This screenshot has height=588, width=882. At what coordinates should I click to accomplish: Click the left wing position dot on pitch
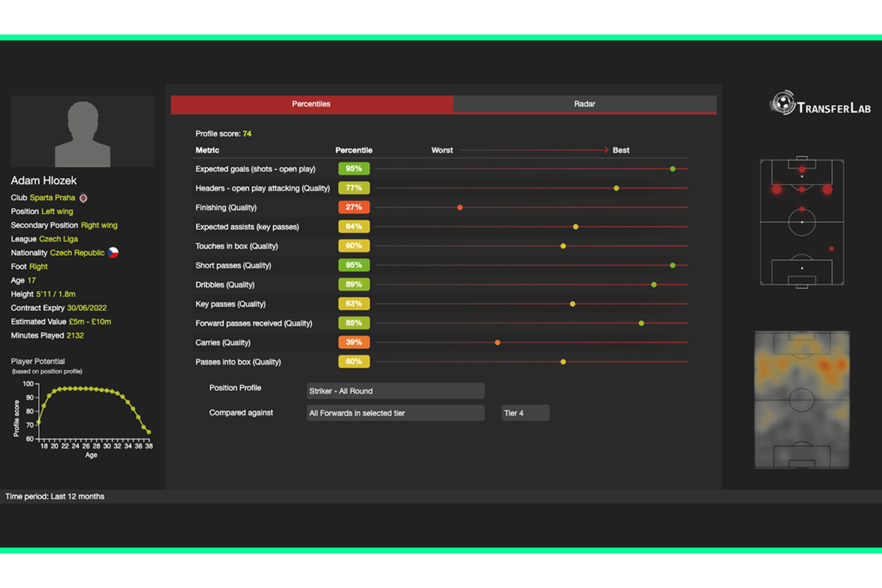point(777,189)
